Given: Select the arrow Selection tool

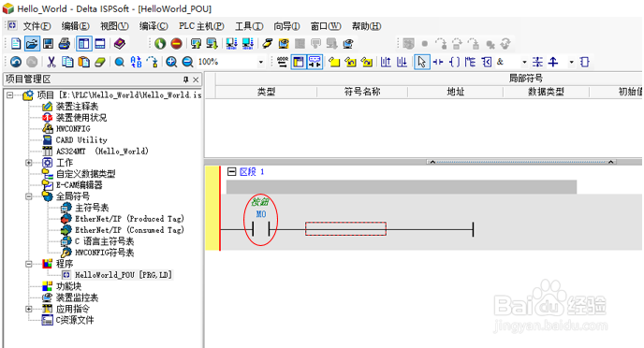Looking at the screenshot, I should (x=422, y=62).
